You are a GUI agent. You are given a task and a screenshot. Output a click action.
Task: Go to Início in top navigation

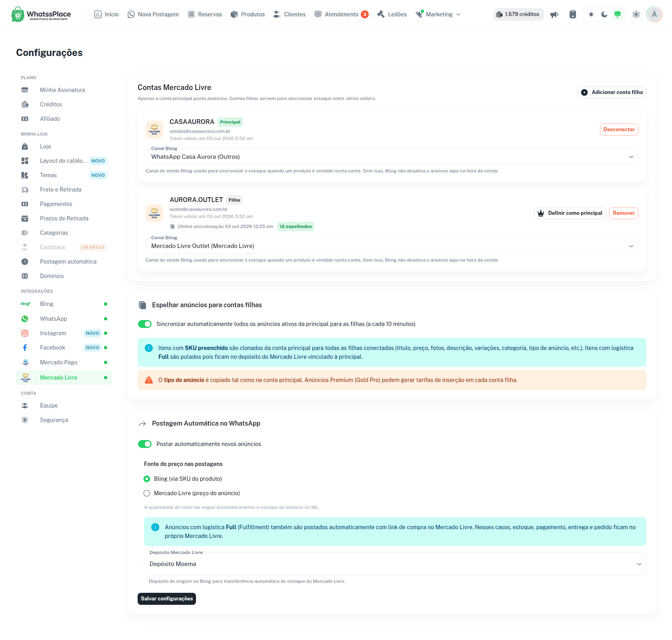(106, 14)
